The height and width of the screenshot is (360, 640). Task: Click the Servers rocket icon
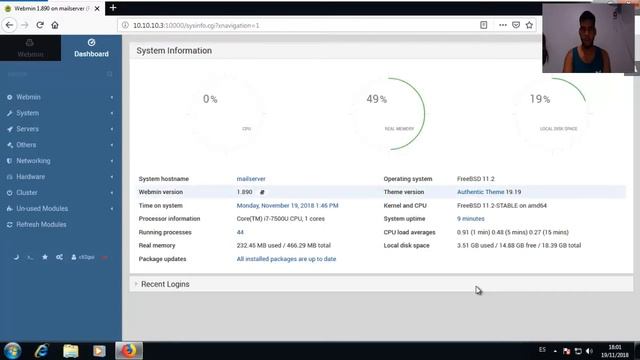click(x=9, y=129)
